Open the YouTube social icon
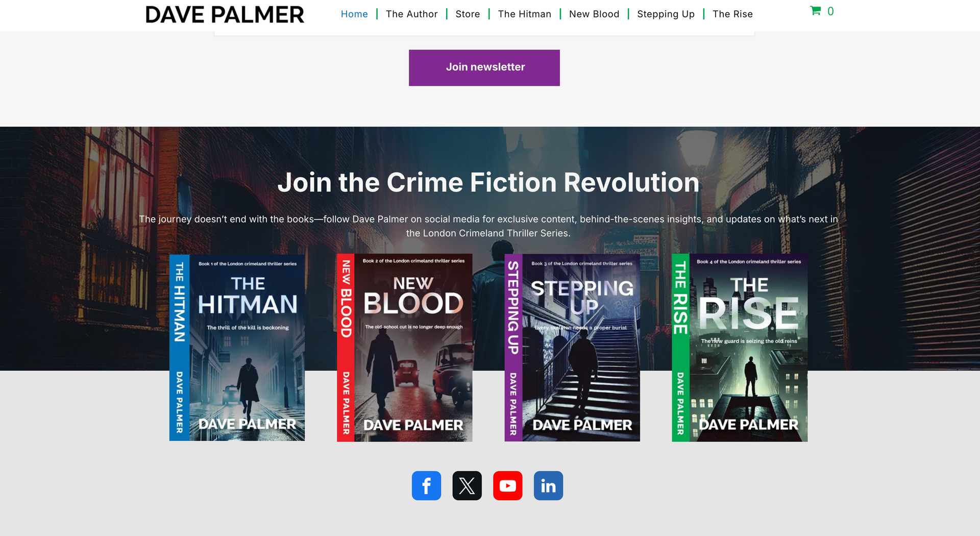Screen dimensions: 980x536 [508, 485]
